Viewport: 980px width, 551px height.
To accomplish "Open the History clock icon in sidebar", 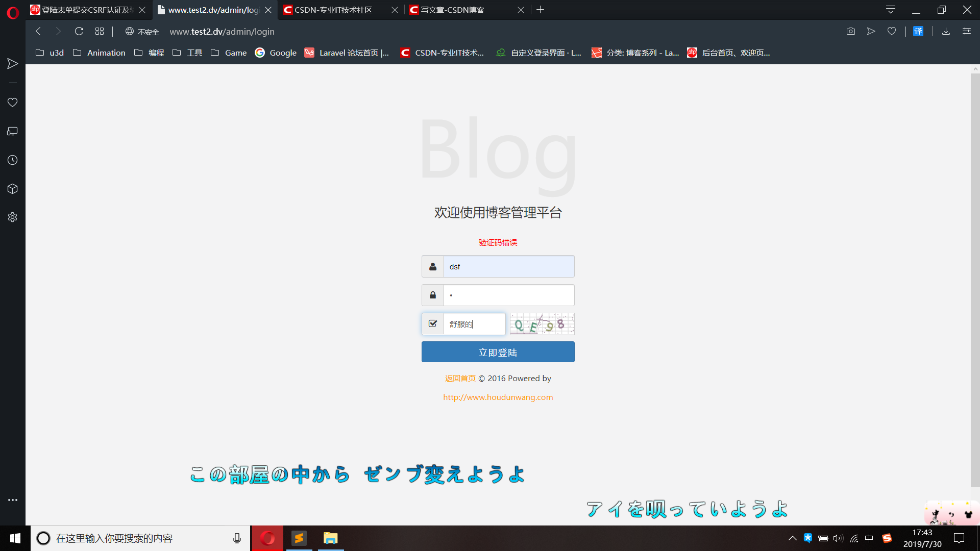I will (x=13, y=160).
